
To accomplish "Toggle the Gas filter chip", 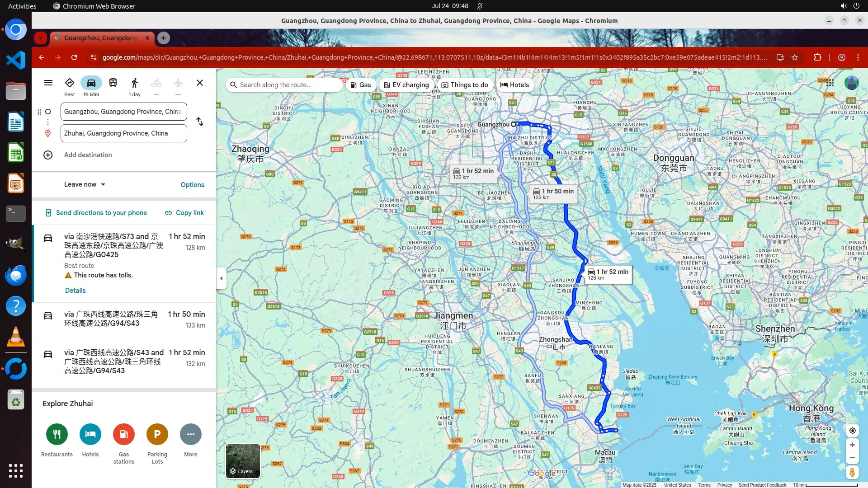I will coord(361,85).
